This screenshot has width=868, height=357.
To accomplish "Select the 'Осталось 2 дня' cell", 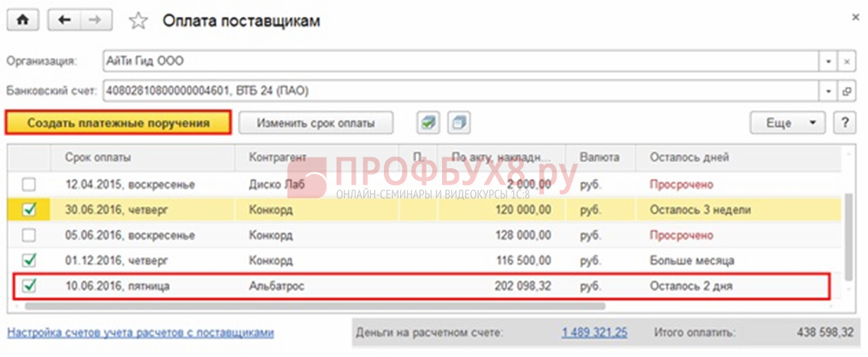I will point(739,286).
